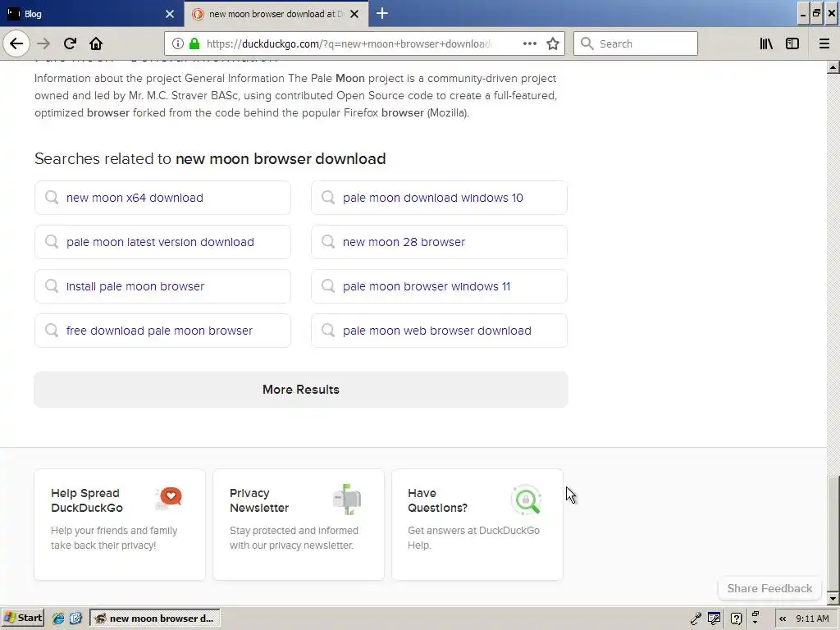This screenshot has height=630, width=840.
Task: Open pale moon web browser download search
Action: [x=439, y=331]
